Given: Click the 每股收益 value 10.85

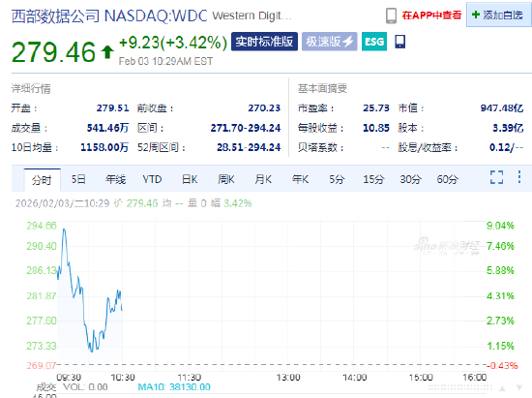Looking at the screenshot, I should coord(376,128).
